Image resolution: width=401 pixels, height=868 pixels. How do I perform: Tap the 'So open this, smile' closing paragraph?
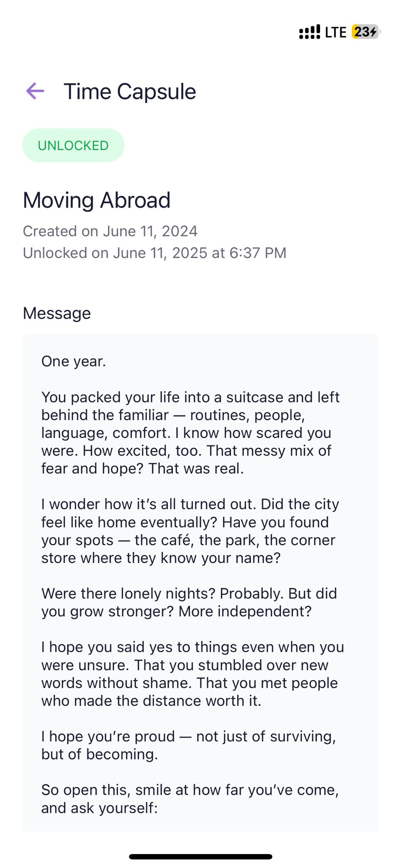click(190, 799)
